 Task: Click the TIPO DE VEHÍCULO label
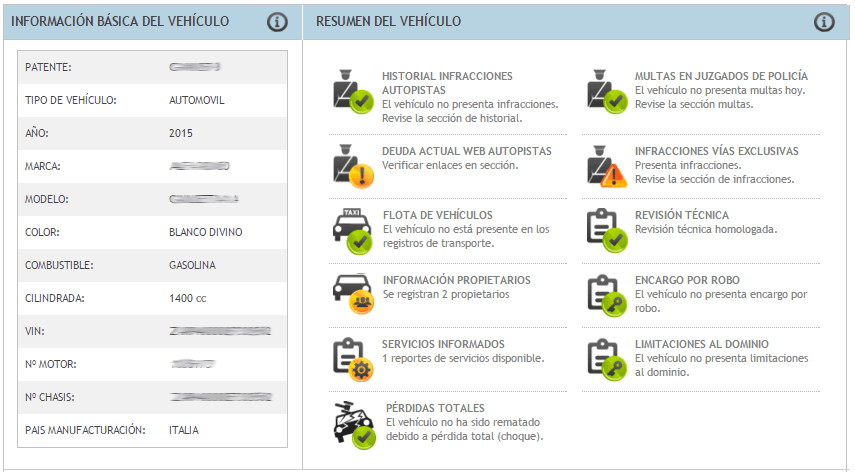pyautogui.click(x=70, y=100)
